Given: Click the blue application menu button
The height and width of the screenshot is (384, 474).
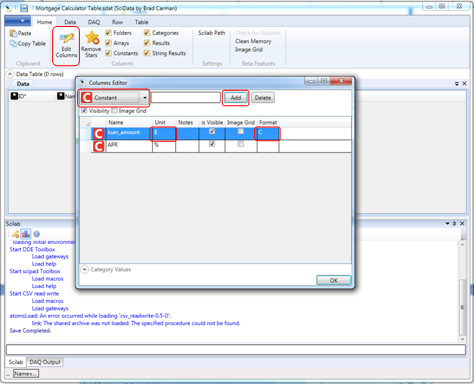Looking at the screenshot, I should coord(18,21).
